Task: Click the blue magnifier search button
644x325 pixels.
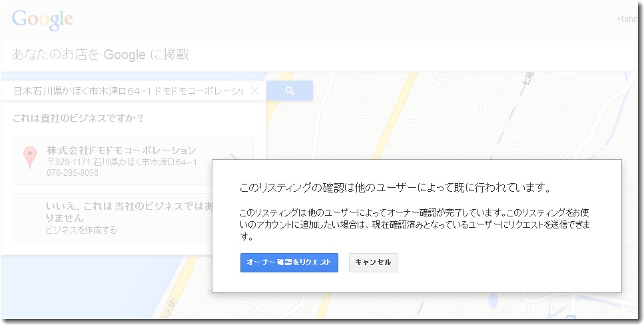Action: pos(290,91)
